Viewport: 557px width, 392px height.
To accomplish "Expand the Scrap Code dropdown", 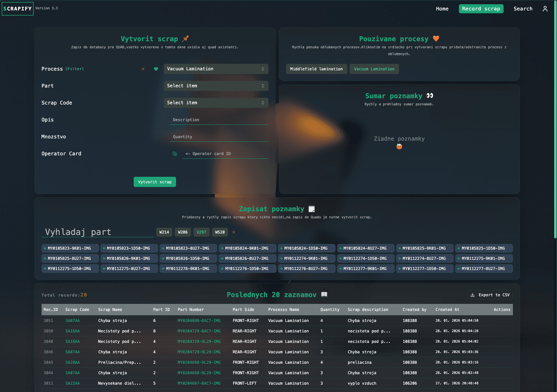I will pyautogui.click(x=216, y=103).
